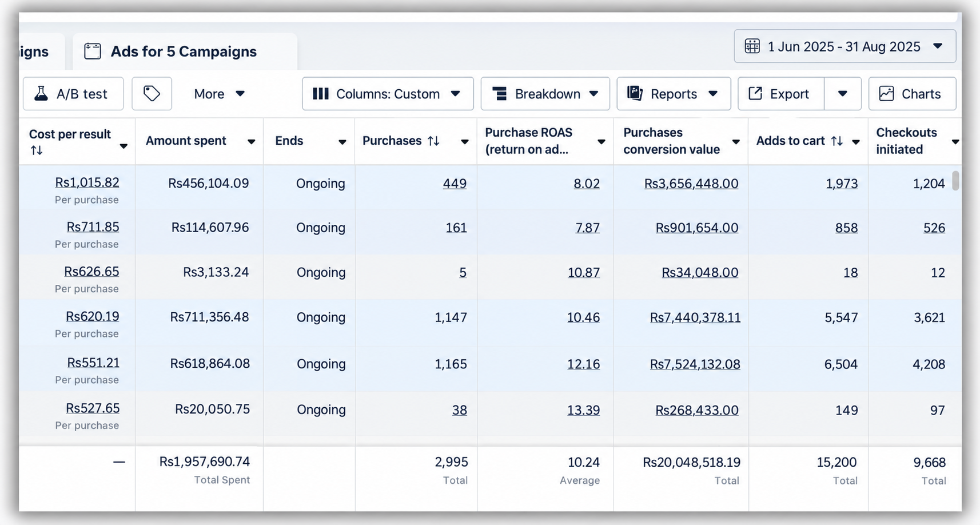Open Columns: Custom dropdown
The height and width of the screenshot is (525, 980).
(x=388, y=94)
